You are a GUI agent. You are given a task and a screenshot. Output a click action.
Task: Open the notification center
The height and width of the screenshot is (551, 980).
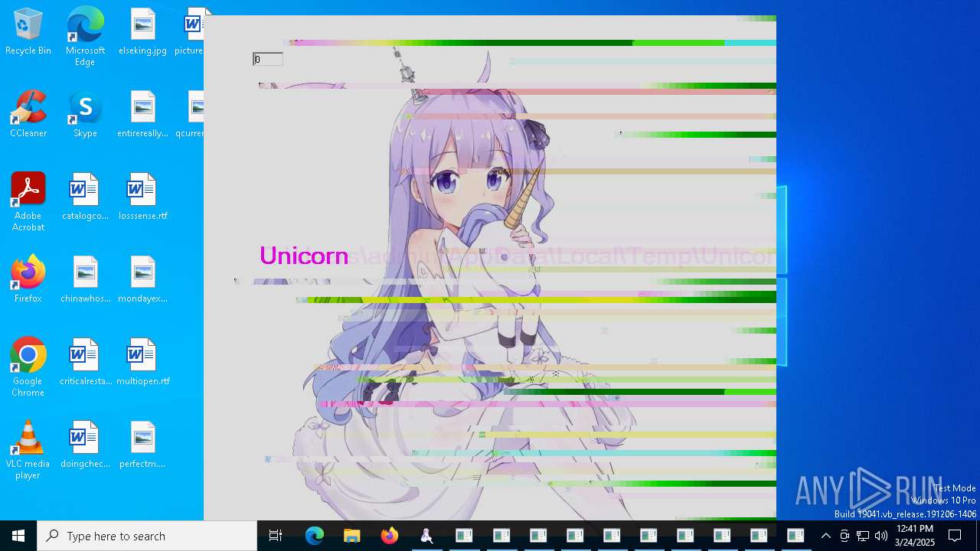point(955,536)
